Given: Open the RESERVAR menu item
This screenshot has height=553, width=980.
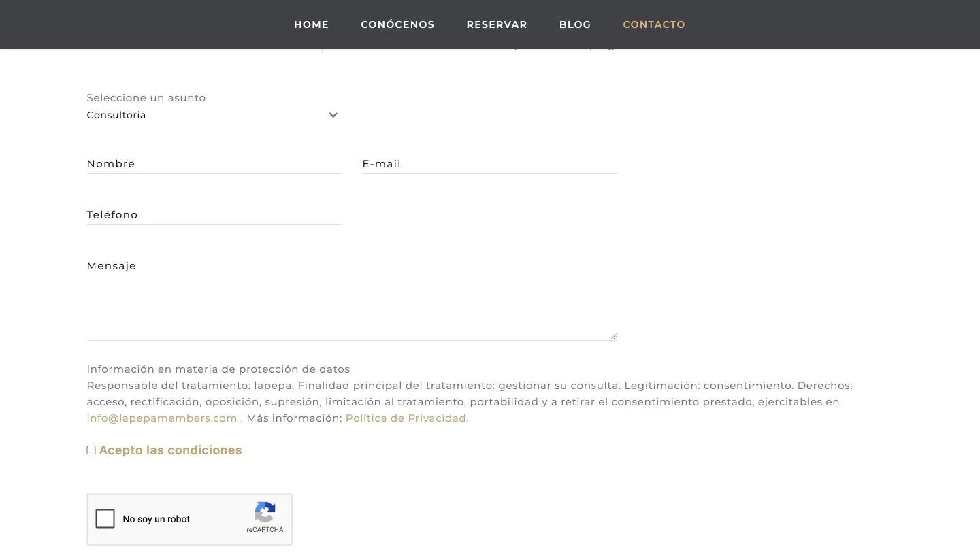Looking at the screenshot, I should tap(497, 24).
